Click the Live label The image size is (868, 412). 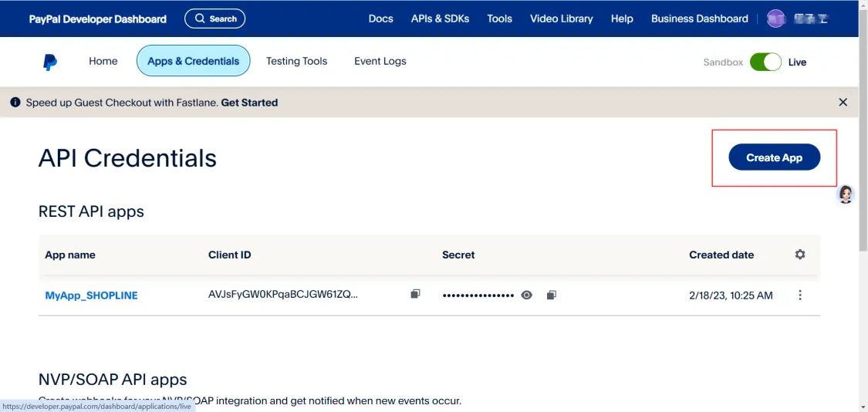797,62
